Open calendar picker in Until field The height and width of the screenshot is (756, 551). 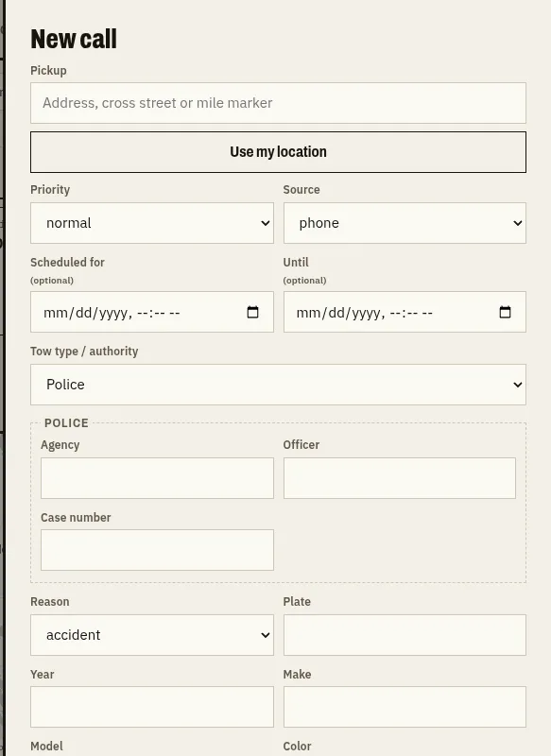[505, 312]
